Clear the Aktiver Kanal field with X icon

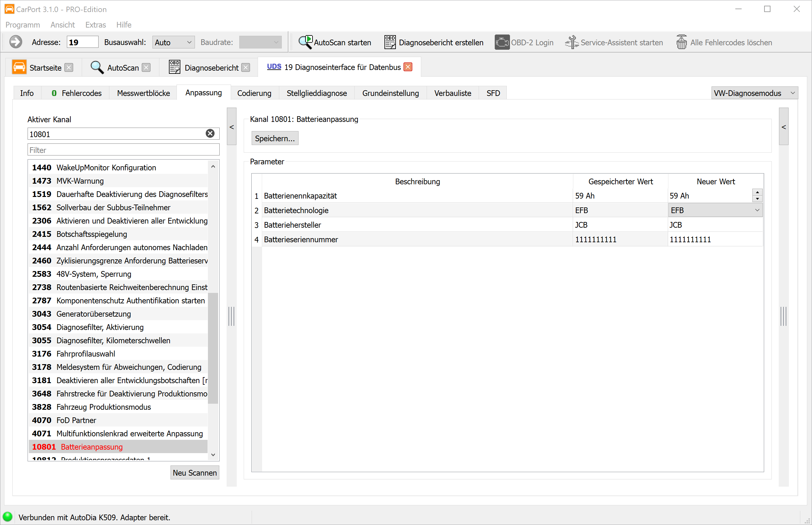pos(210,134)
